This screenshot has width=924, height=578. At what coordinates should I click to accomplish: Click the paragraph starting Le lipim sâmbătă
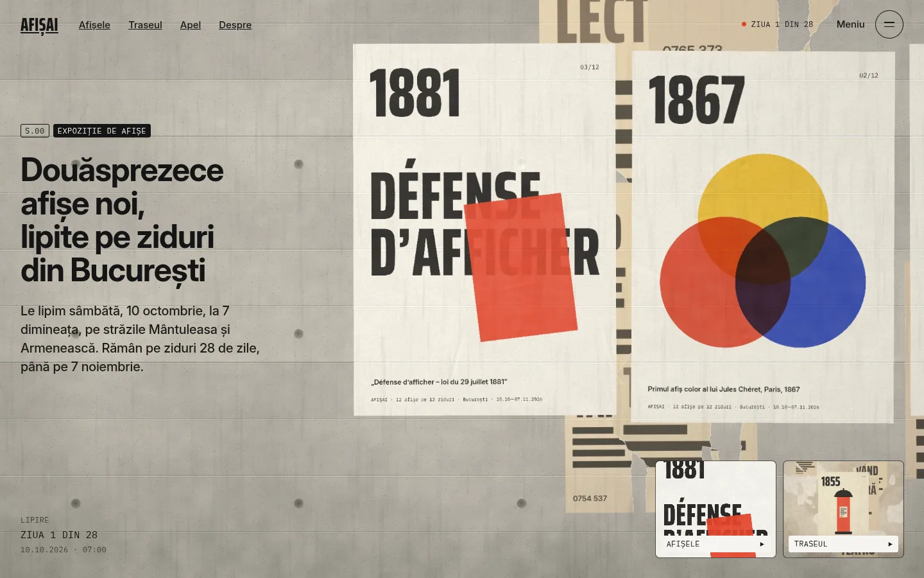(140, 338)
